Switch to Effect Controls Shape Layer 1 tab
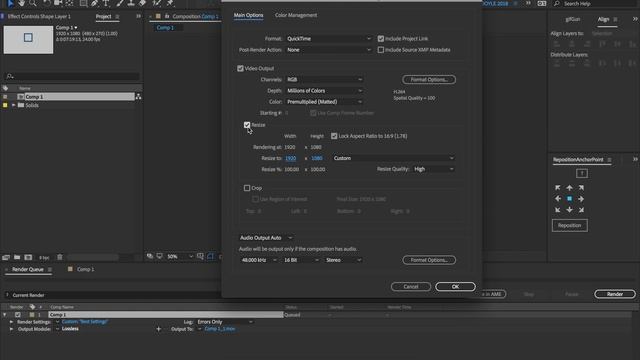 coord(39,16)
